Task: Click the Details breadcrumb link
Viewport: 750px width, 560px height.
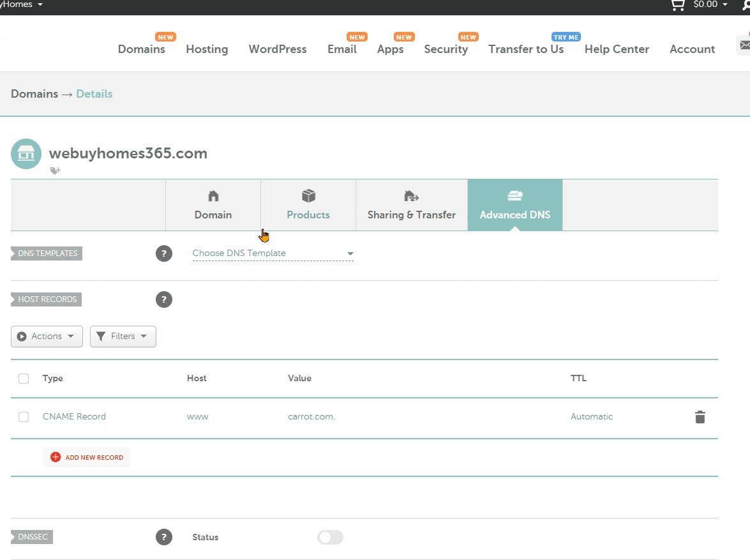Action: click(x=94, y=94)
